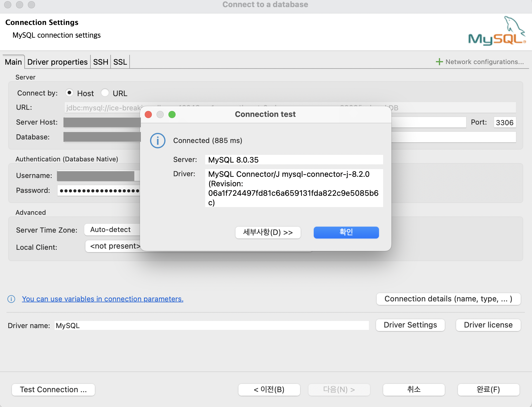Follow the variables in connection parameters link
Image resolution: width=532 pixels, height=407 pixels.
click(x=103, y=299)
